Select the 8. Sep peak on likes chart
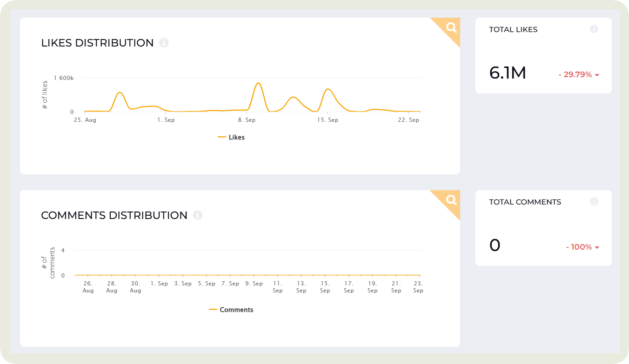 point(258,83)
